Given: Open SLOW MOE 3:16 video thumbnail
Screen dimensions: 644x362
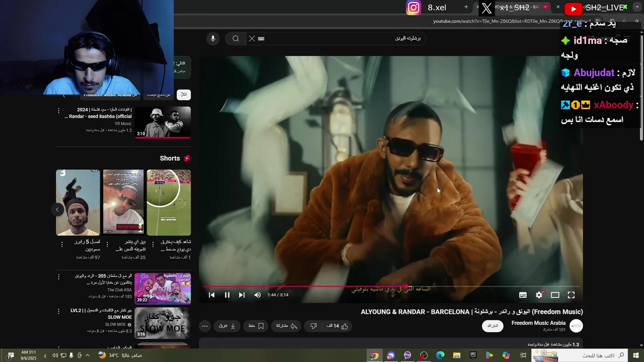Looking at the screenshot, I should 163,322.
